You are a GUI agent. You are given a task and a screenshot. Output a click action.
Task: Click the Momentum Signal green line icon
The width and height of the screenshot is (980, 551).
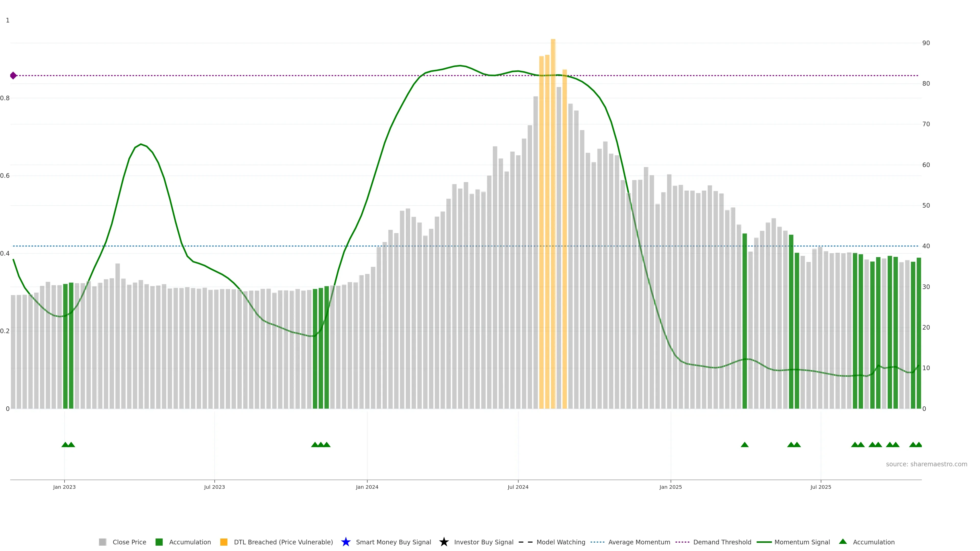764,542
